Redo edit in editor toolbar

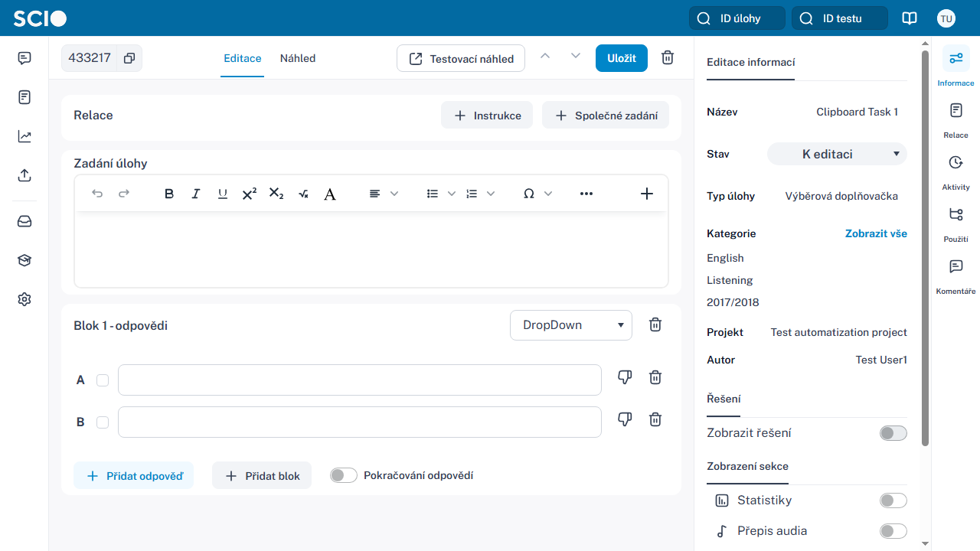pyautogui.click(x=124, y=194)
